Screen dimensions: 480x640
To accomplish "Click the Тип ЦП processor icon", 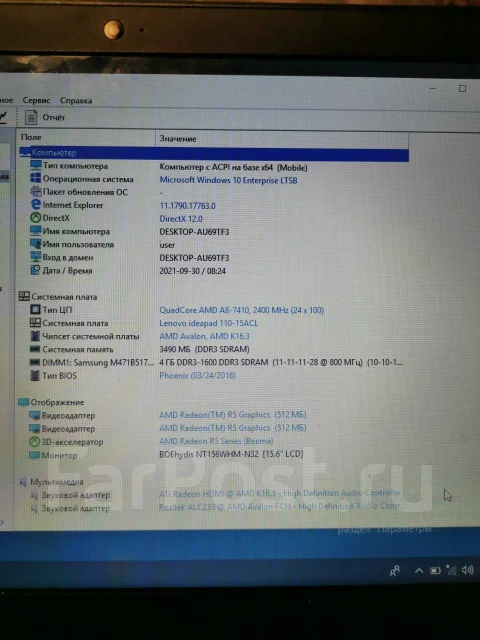I will [36, 310].
